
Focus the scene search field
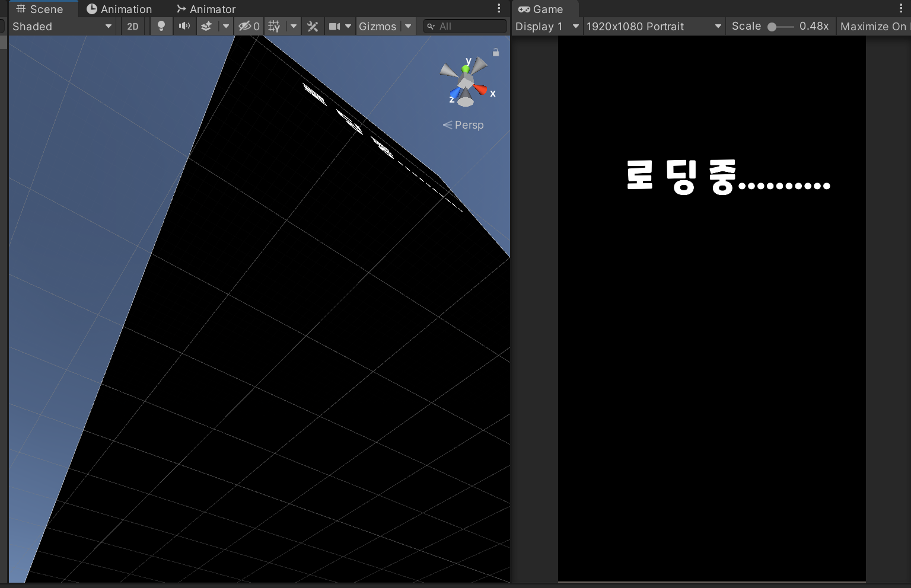click(x=465, y=26)
